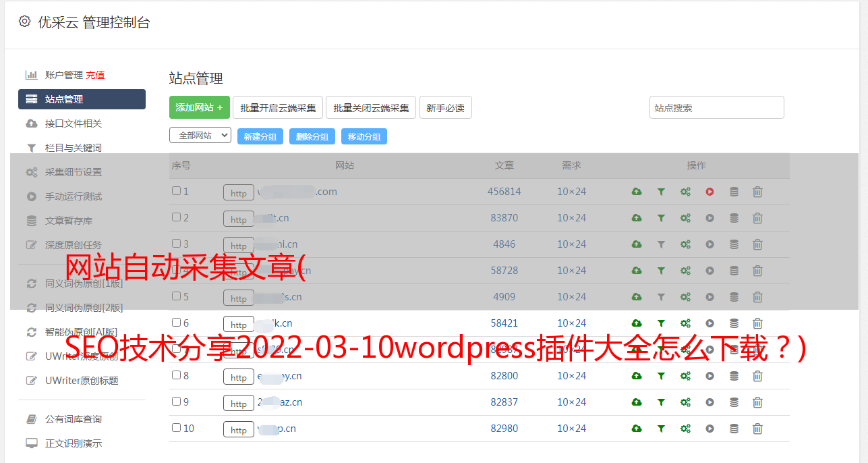
Task: Click the green 添加网站 + button
Action: coord(200,107)
